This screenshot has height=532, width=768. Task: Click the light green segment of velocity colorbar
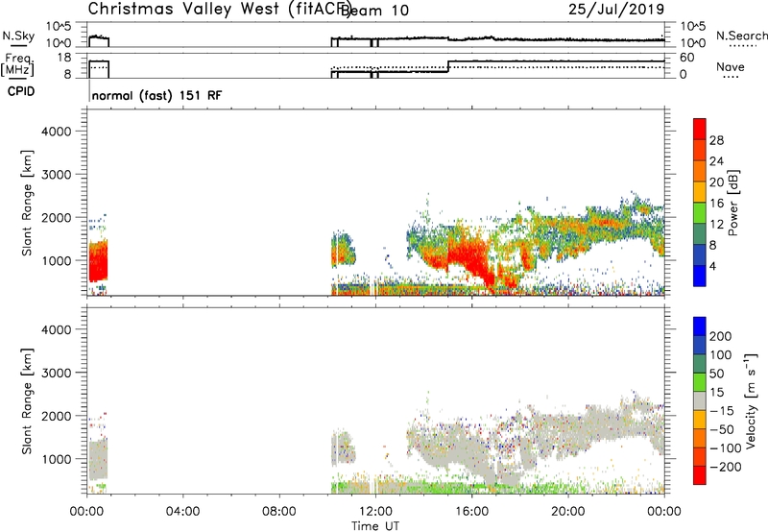click(x=700, y=382)
